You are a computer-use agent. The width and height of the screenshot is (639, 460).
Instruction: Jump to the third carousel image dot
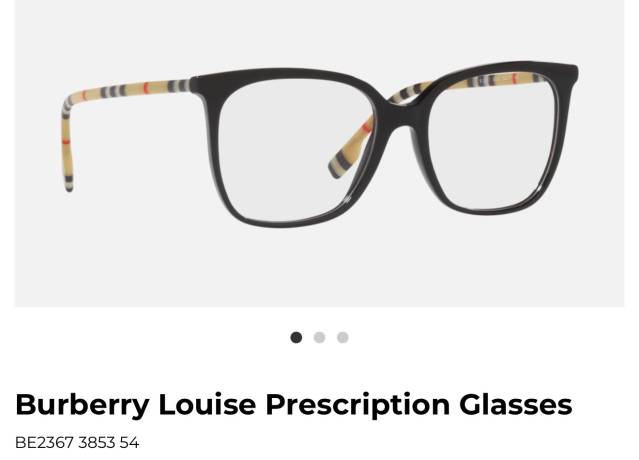[343, 337]
